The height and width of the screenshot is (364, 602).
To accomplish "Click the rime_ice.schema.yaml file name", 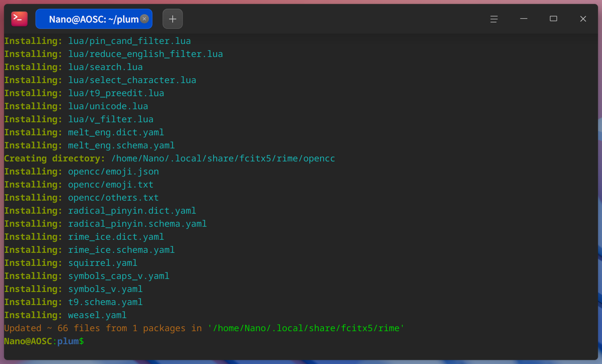I will 121,250.
